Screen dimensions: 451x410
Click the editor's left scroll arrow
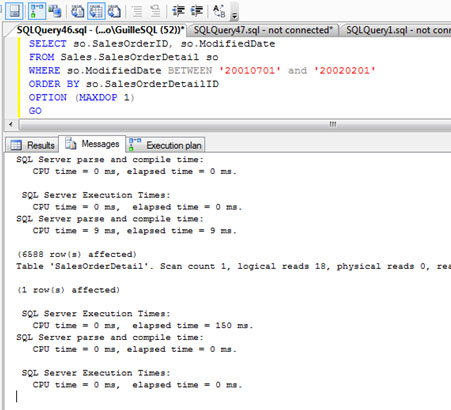click(x=11, y=124)
